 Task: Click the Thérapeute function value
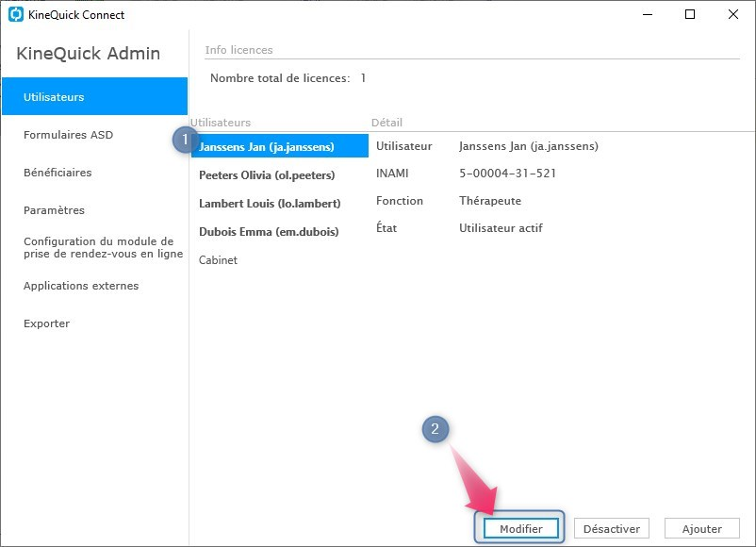point(490,201)
